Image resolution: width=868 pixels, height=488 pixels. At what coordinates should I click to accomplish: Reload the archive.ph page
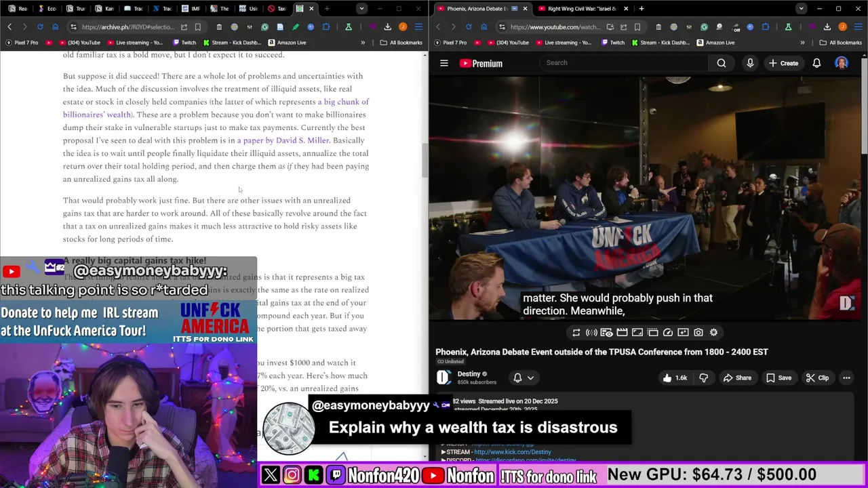click(x=40, y=27)
